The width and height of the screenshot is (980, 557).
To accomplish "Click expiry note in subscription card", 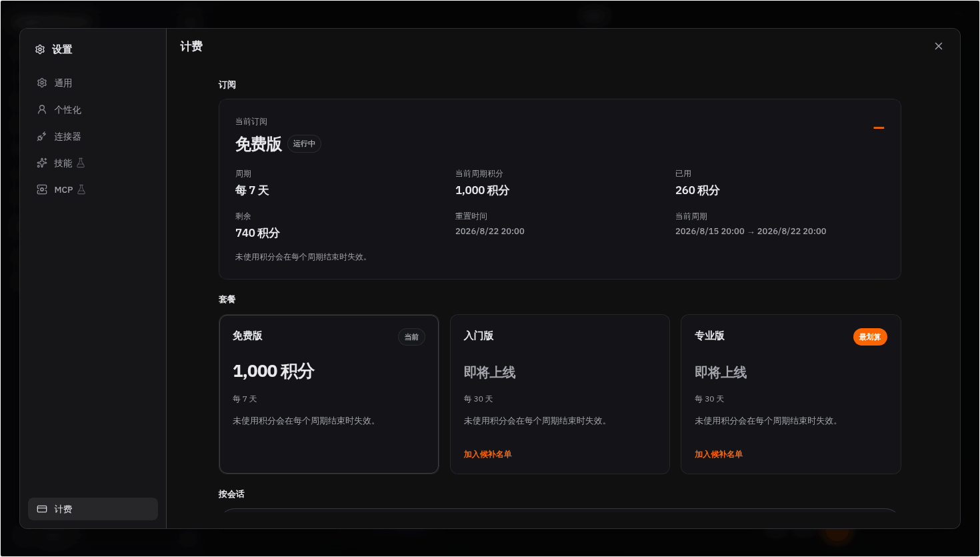I will (303, 257).
